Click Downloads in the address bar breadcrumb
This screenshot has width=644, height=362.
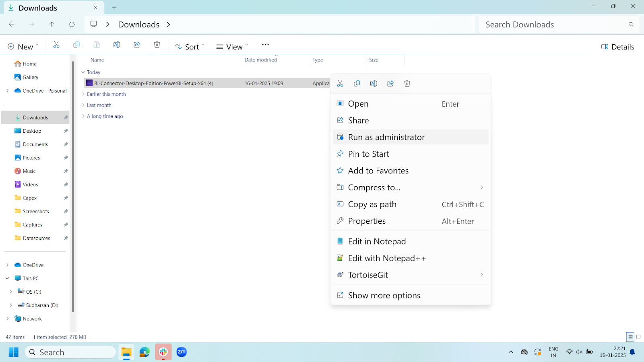pyautogui.click(x=139, y=25)
